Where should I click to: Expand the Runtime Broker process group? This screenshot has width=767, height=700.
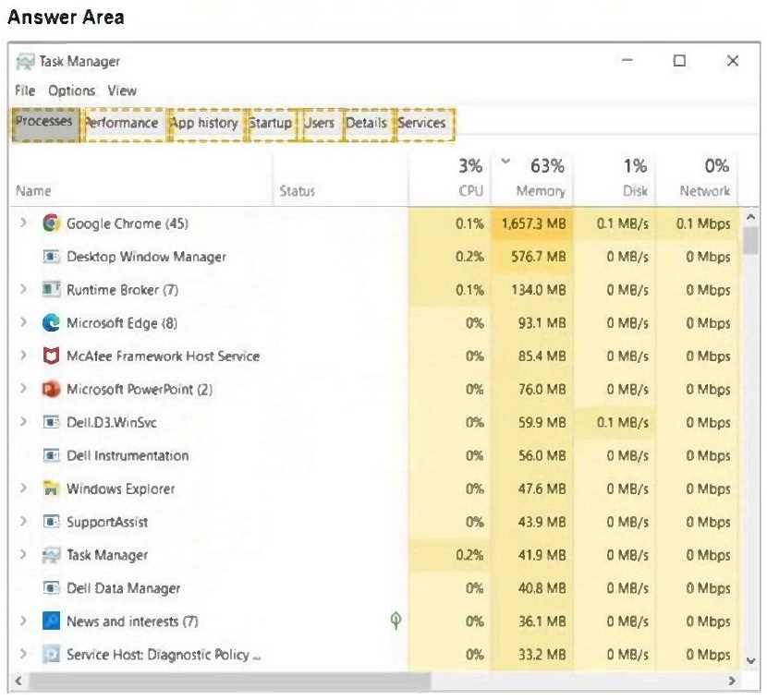coord(24,290)
